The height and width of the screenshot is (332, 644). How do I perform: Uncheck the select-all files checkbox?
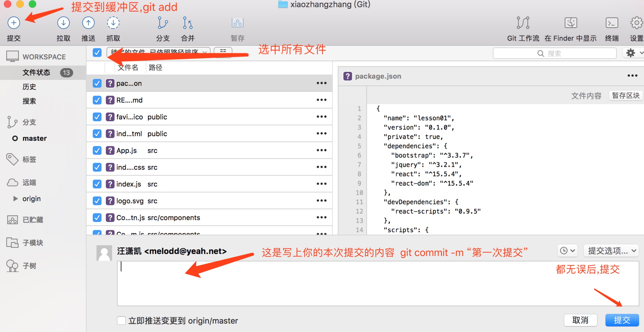click(x=97, y=53)
